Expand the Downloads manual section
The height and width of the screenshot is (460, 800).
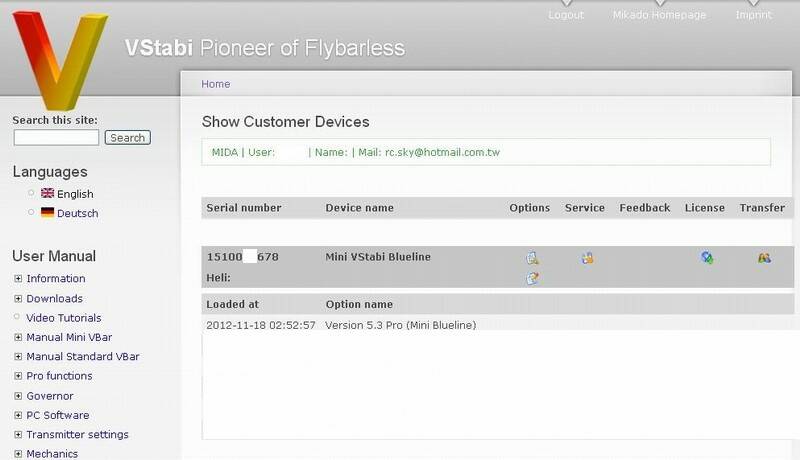point(18,298)
